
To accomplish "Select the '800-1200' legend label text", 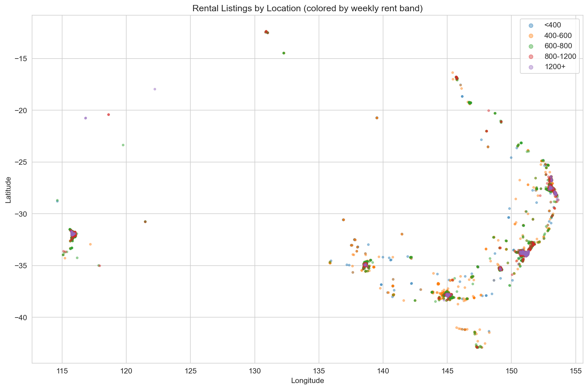I will tap(560, 56).
